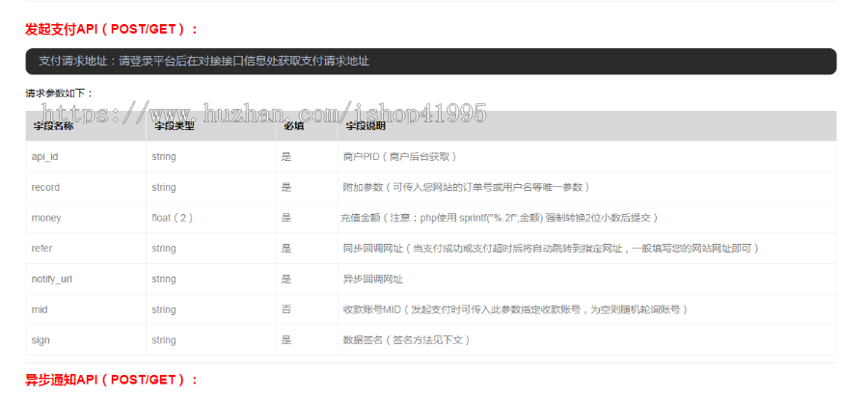The image size is (868, 399).
Task: Click the 请求参数如下 label
Action: tap(59, 93)
